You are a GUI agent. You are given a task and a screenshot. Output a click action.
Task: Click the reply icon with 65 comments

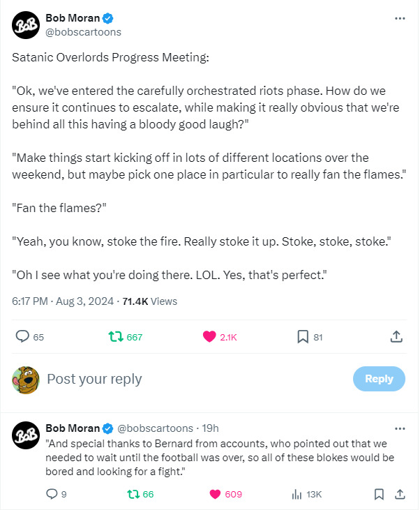click(x=22, y=337)
